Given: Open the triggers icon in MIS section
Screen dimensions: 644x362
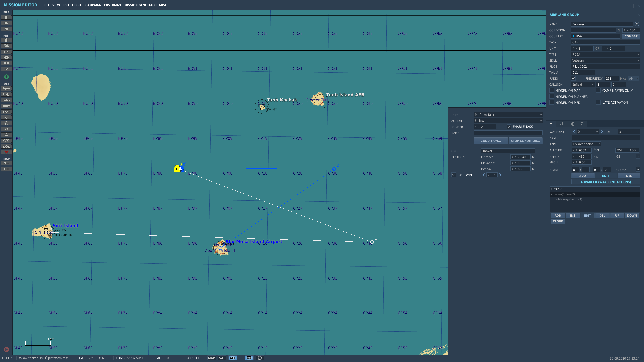Looking at the screenshot, I should (6, 52).
